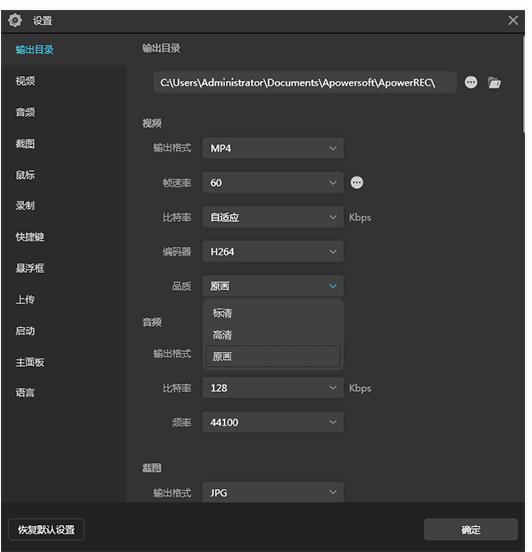Expand the MP4 video output format dropdown
This screenshot has width=532, height=552.
tap(273, 148)
